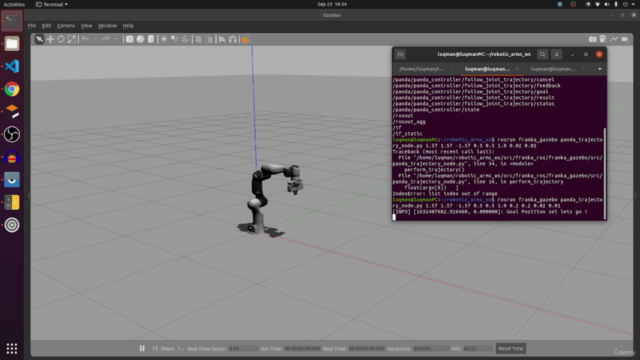Change the view angle with orange cube

[245, 40]
